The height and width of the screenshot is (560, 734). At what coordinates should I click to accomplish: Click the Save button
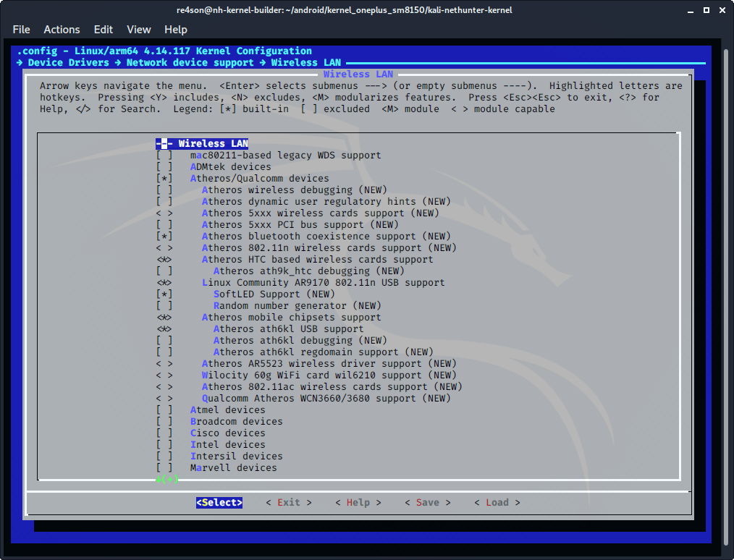427,502
